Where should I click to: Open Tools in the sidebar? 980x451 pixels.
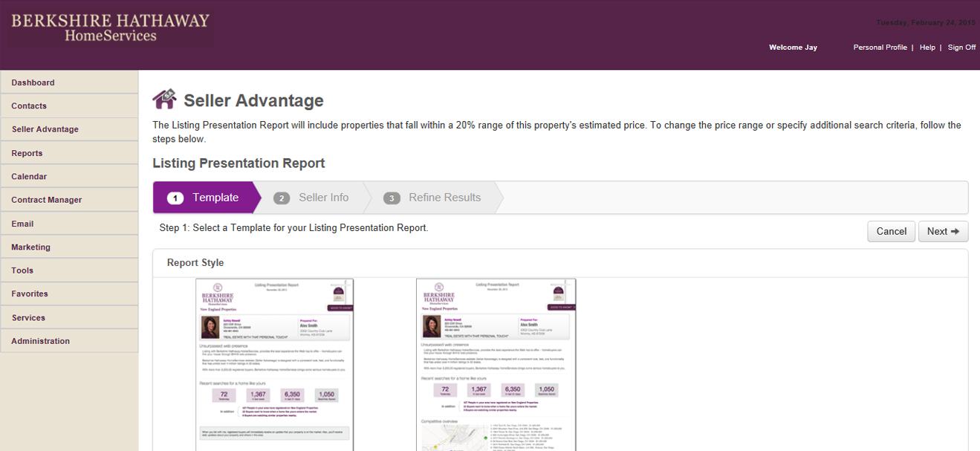(69, 270)
